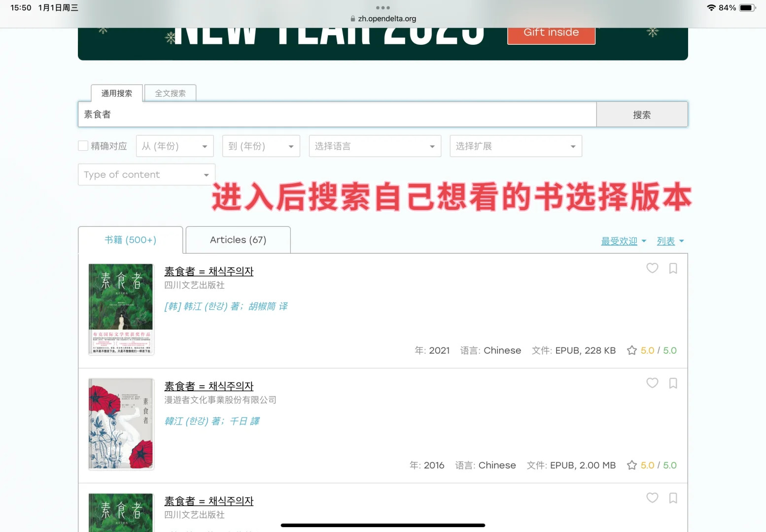Screen dimensions: 766x532
Task: Switch to the 全文搜索 tab
Action: 171,93
